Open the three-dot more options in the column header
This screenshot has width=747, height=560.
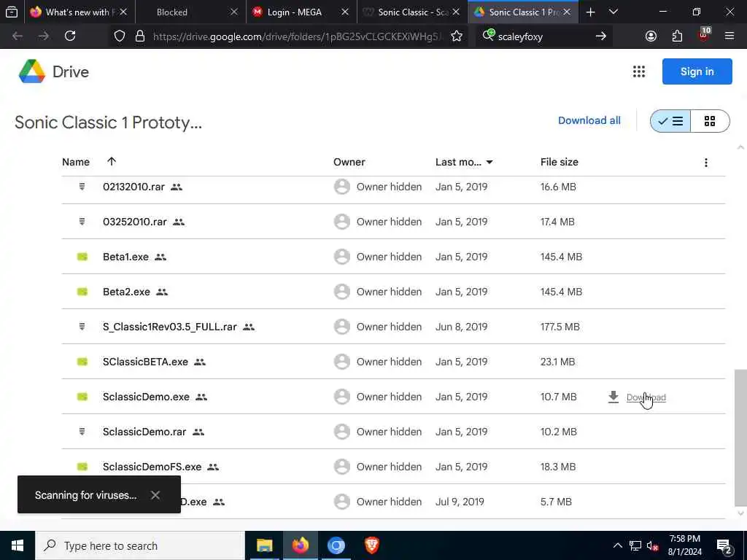coord(706,163)
